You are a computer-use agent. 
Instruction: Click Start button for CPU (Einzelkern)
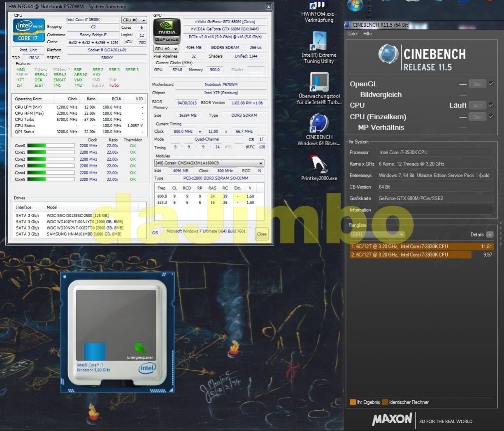point(477,117)
